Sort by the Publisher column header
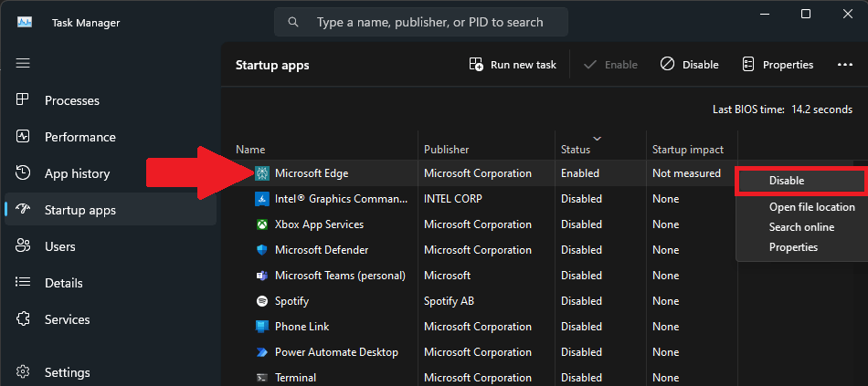868x386 pixels. pos(446,150)
